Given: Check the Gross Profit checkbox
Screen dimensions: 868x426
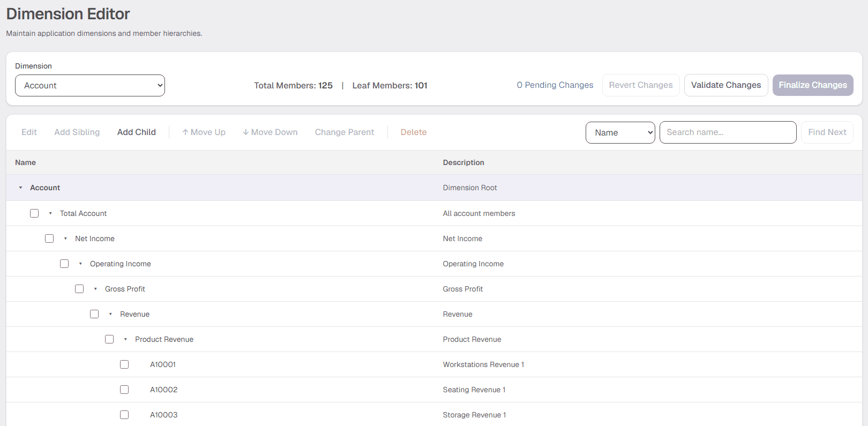Looking at the screenshot, I should [x=79, y=289].
